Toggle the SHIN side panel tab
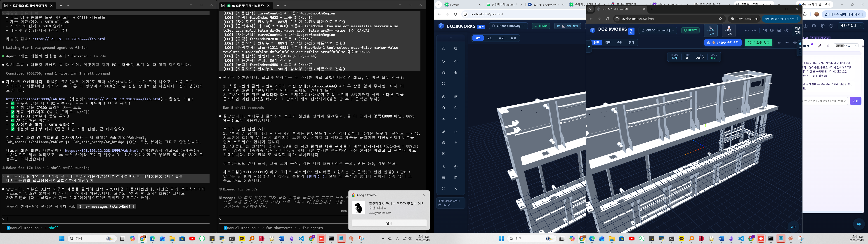868x244 pixels. (800, 48)
